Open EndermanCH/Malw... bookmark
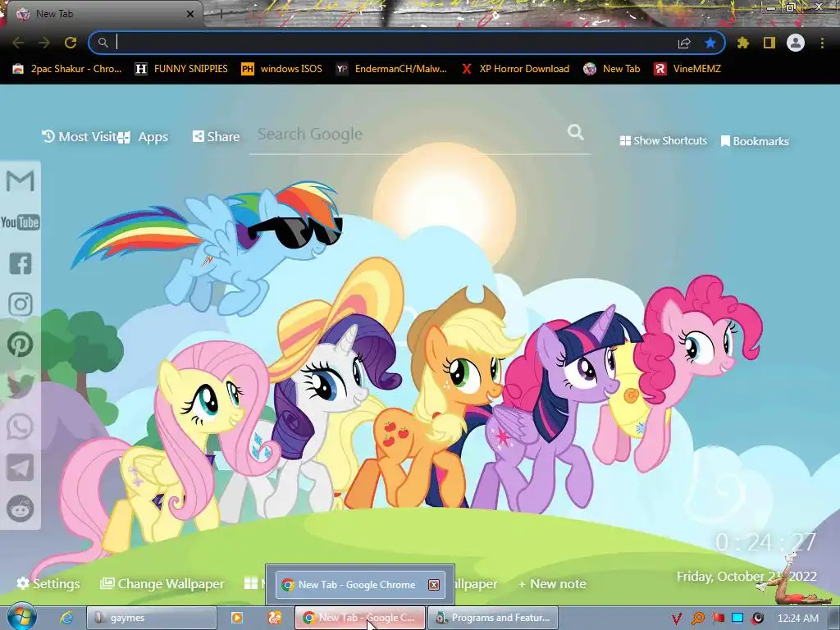Image resolution: width=840 pixels, height=630 pixels. tap(391, 69)
